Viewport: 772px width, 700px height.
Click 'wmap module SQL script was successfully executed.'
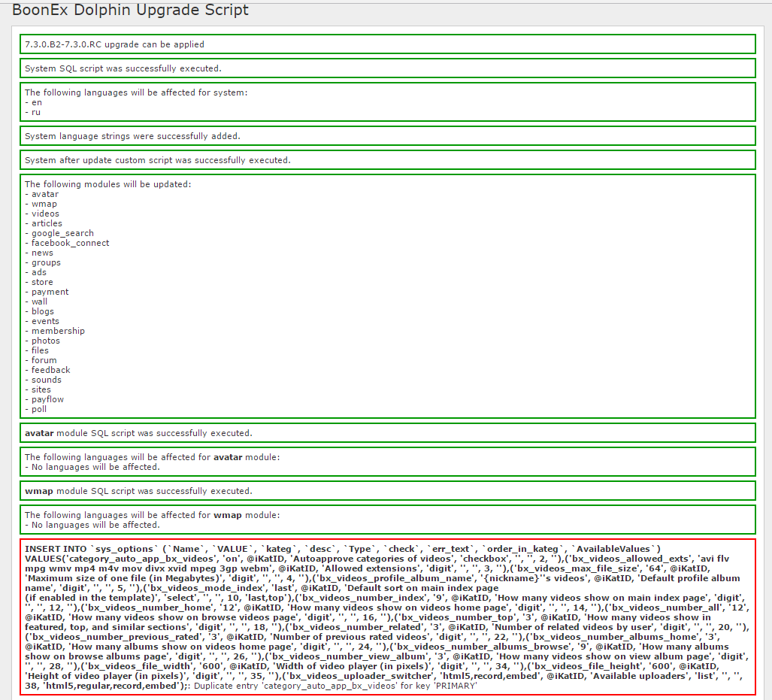(138, 491)
